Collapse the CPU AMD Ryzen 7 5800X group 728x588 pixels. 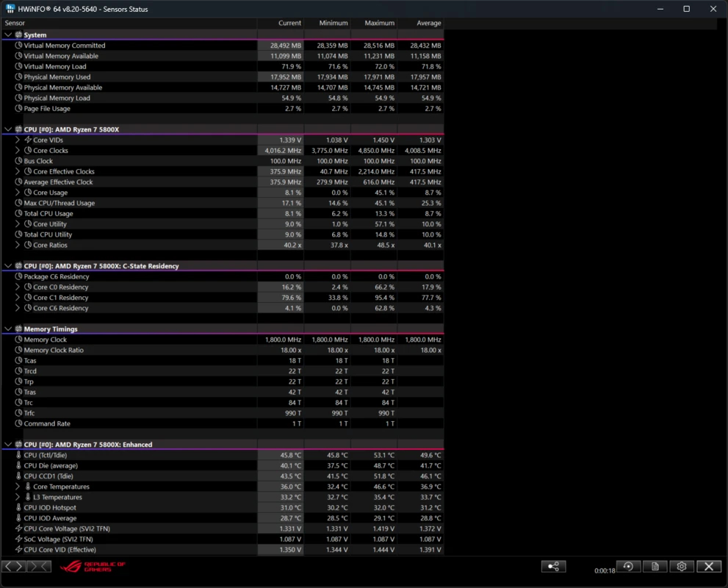click(x=8, y=129)
